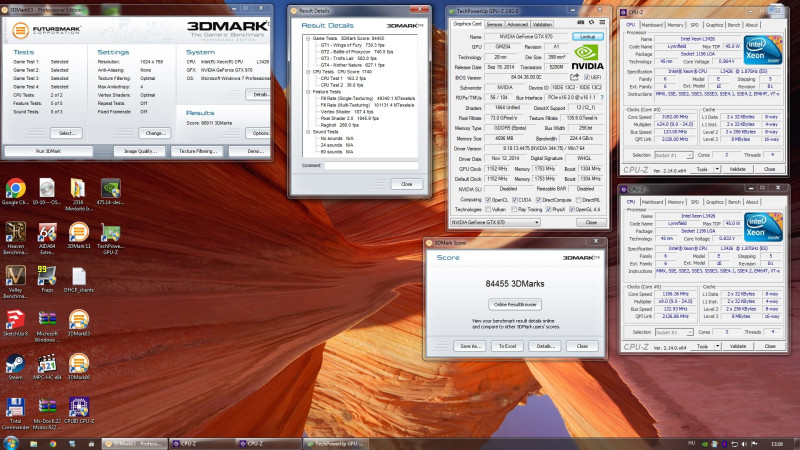Toggle the CUDA checkbox
Viewport: 800px width, 450px height.
click(x=515, y=200)
